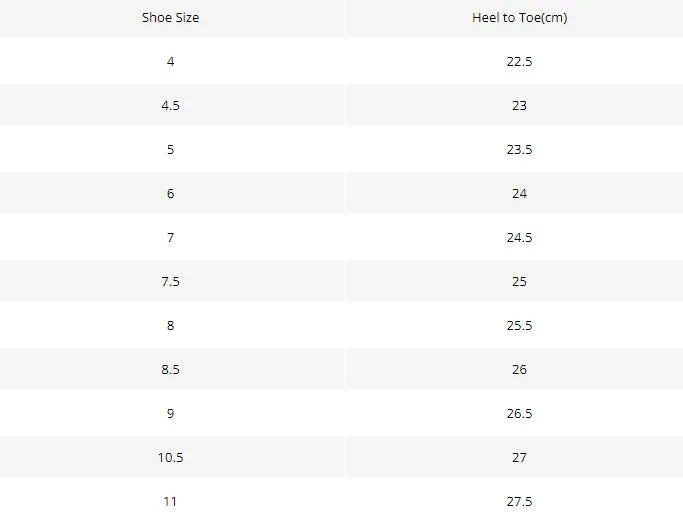
Task: Select shoe size 7.5 cell
Action: tap(170, 282)
